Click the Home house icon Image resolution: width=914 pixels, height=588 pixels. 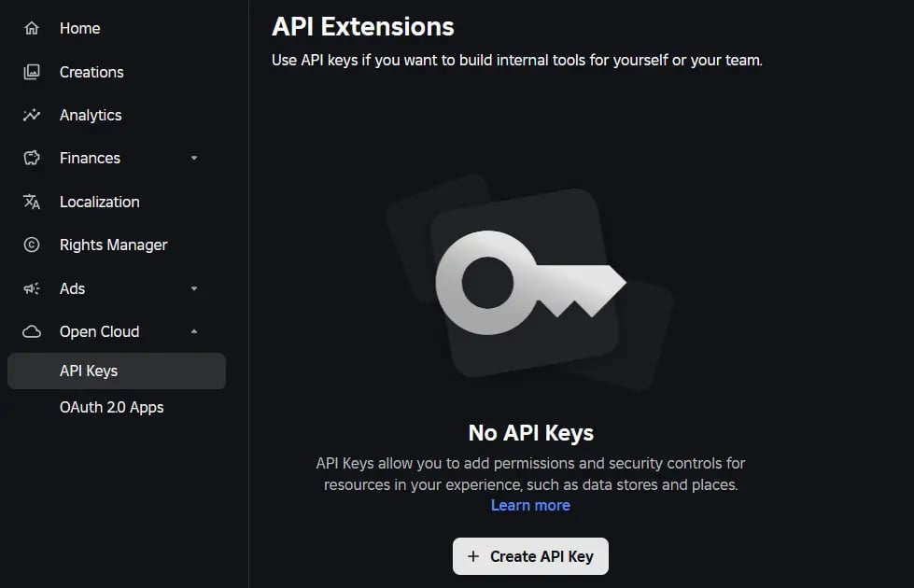click(x=32, y=28)
